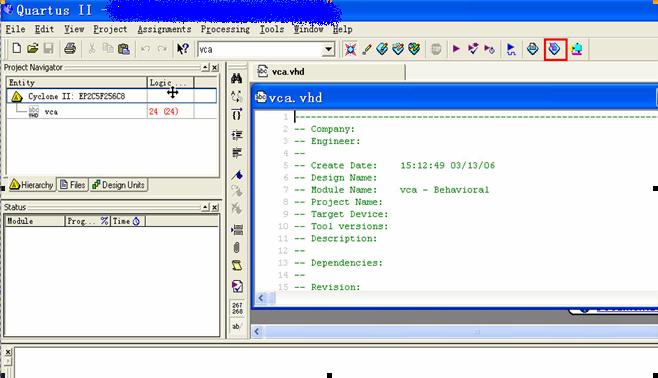This screenshot has width=658, height=378.
Task: Increase indent using the editor sidebar icon
Action: 237,135
